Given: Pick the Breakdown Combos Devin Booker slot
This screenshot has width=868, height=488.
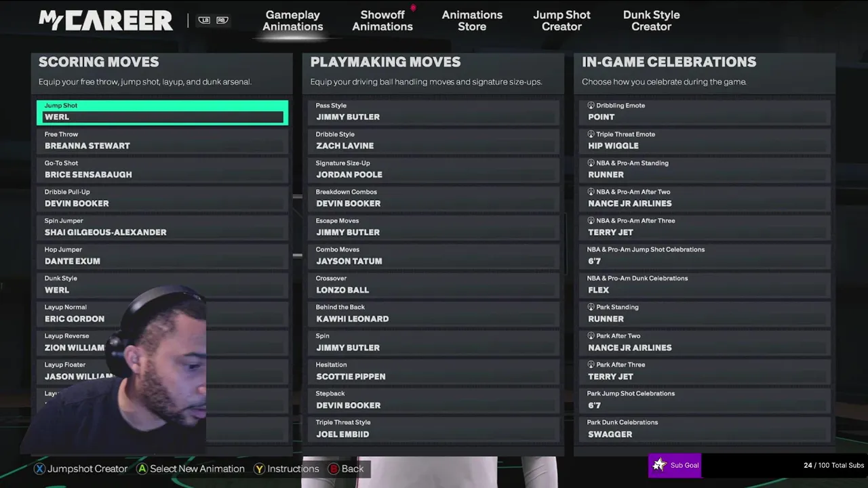Looking at the screenshot, I should point(434,199).
